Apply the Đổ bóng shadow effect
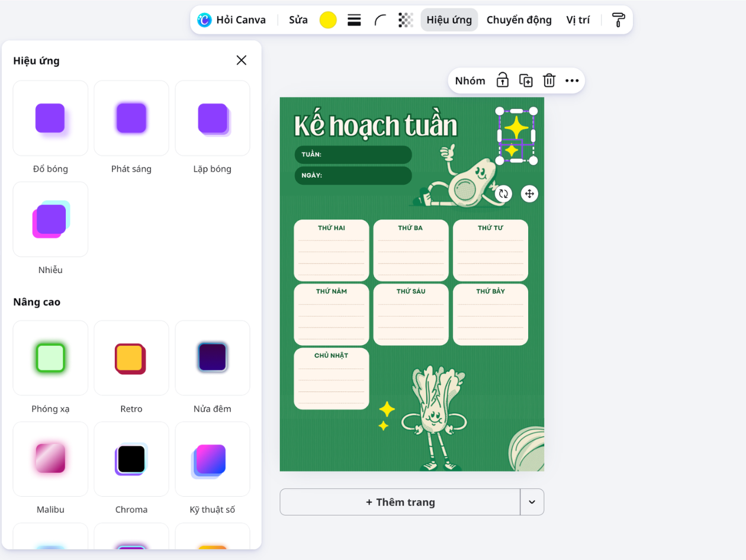Screen dimensions: 746x560 50,118
